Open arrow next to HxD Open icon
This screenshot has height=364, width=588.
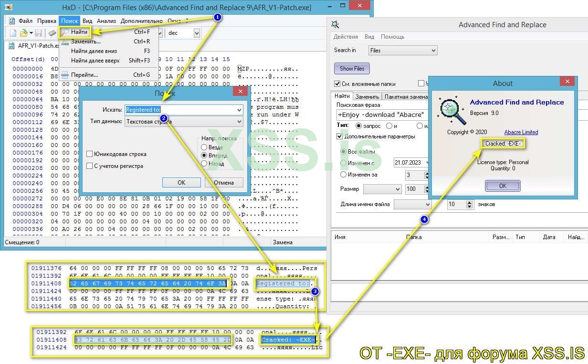(31, 33)
